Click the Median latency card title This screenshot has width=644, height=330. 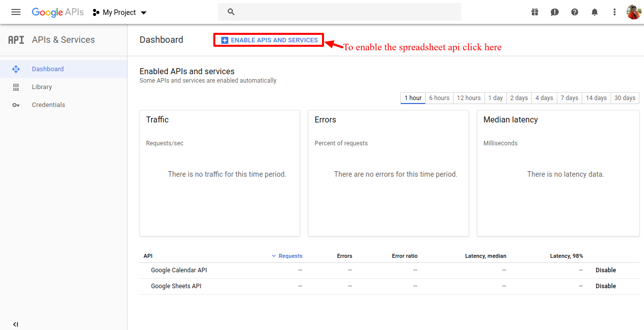coord(510,120)
